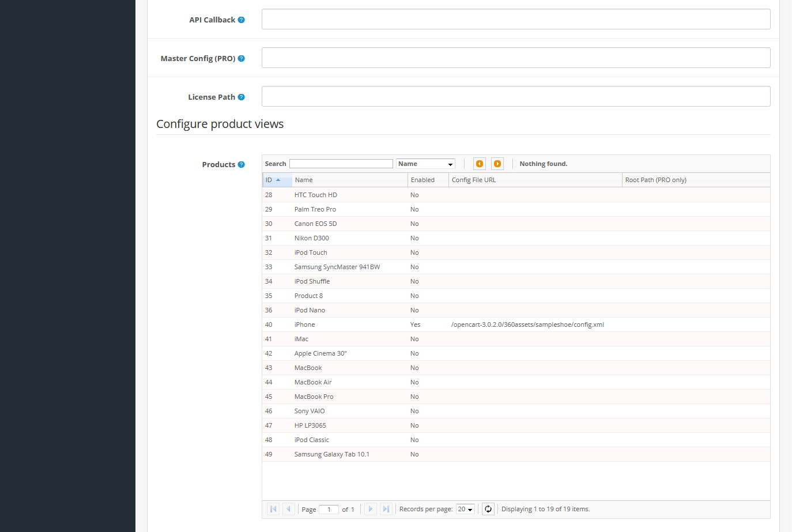Go to previous page of products grid

[x=289, y=509]
